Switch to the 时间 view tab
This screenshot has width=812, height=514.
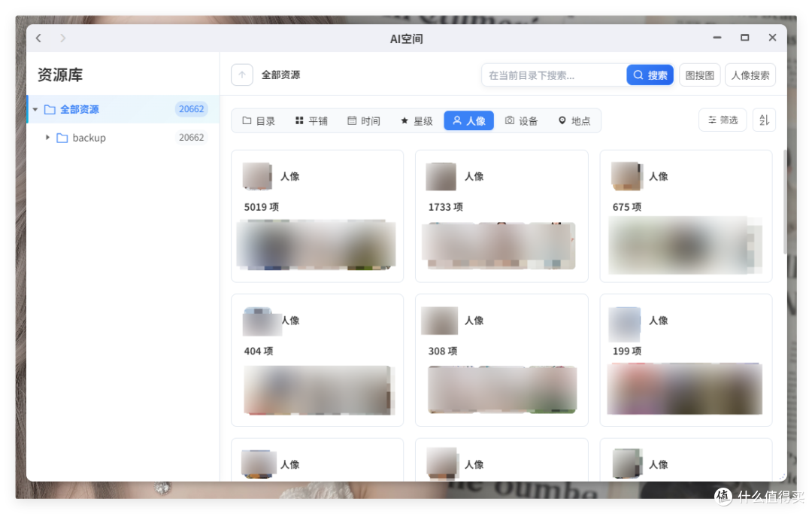coord(364,120)
